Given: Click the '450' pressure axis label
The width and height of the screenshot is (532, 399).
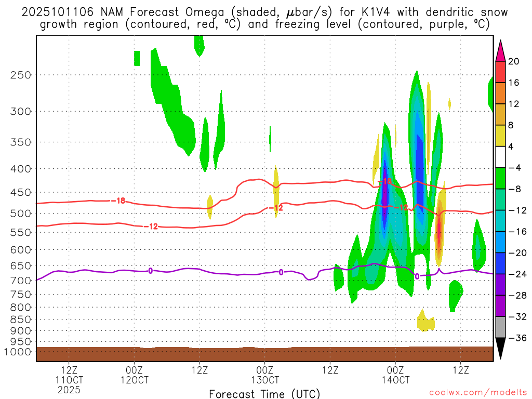Looking at the screenshot, I should point(21,192).
